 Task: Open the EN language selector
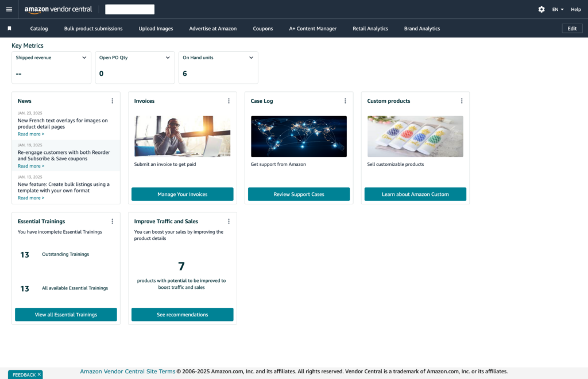(558, 9)
